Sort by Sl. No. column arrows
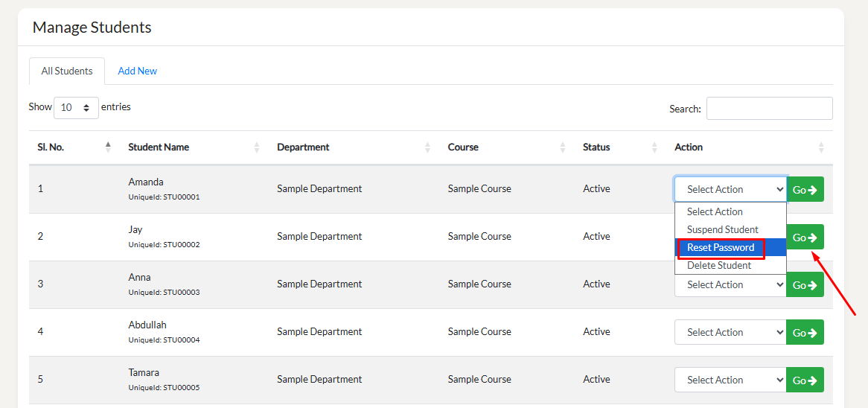The width and height of the screenshot is (868, 408). [x=108, y=147]
